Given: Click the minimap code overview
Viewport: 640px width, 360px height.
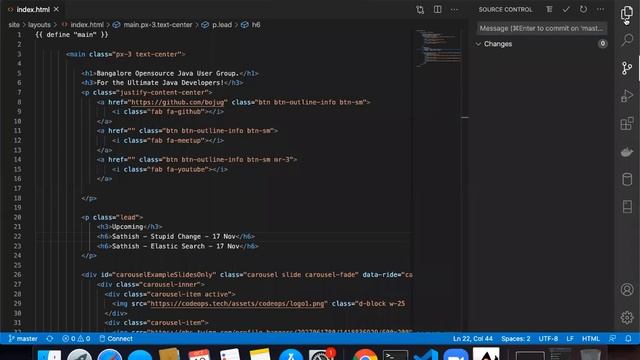Looking at the screenshot, I should tap(439, 48).
